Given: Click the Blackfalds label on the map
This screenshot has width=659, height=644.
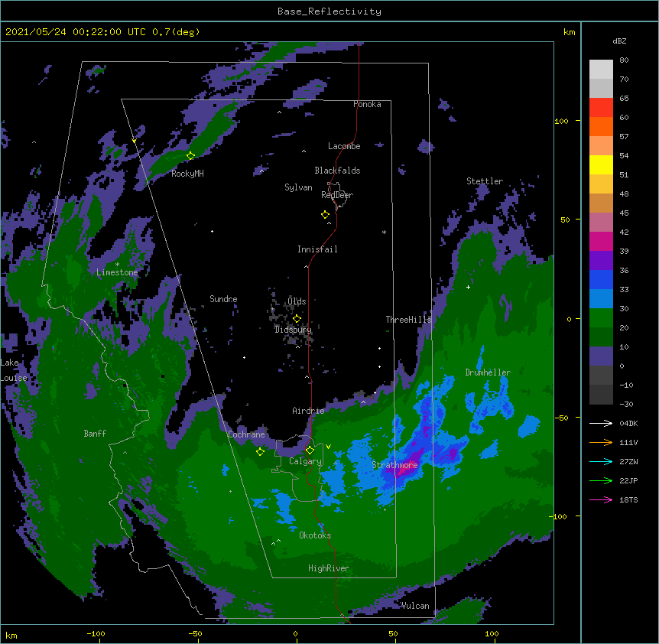Looking at the screenshot, I should point(337,171).
